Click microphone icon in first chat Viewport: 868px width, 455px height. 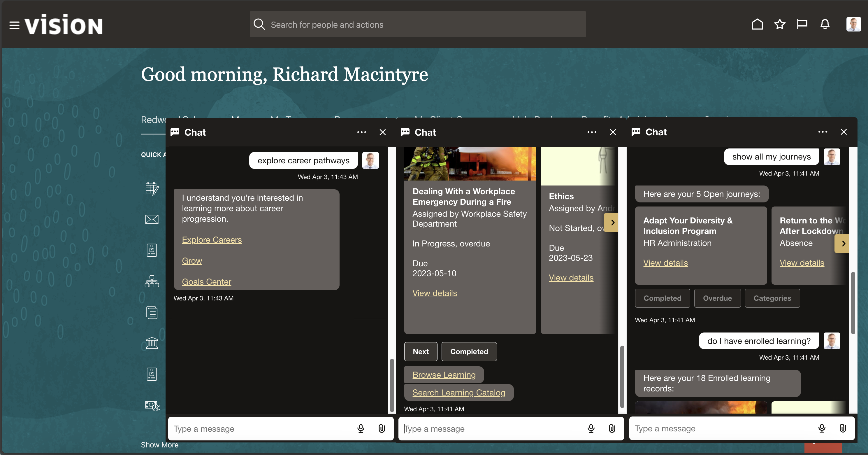[361, 428]
